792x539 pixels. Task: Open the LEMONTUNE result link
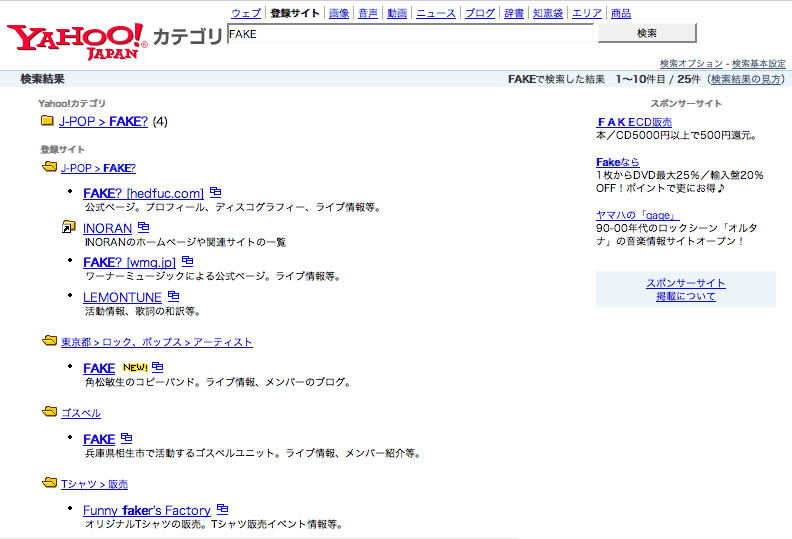pos(122,298)
